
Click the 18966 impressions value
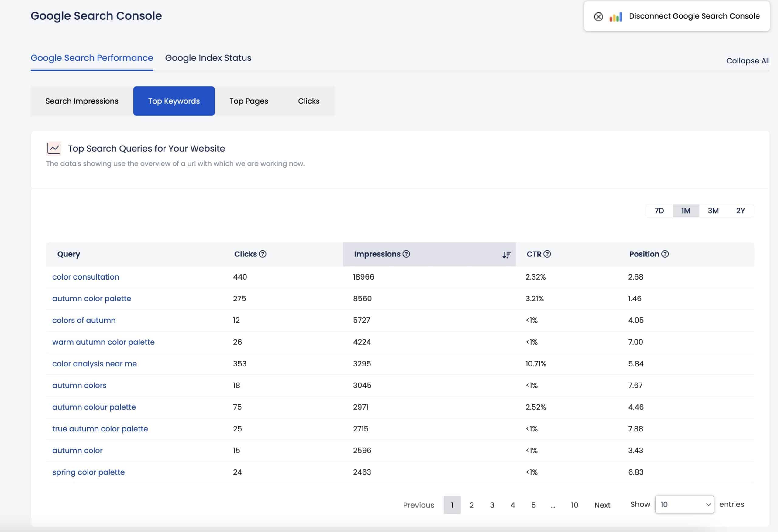coord(363,277)
